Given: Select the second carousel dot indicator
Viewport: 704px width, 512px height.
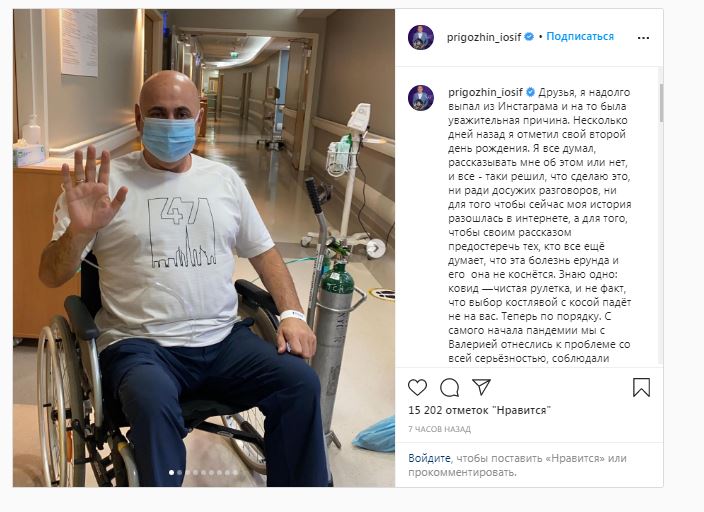Looking at the screenshot, I should pos(180,472).
